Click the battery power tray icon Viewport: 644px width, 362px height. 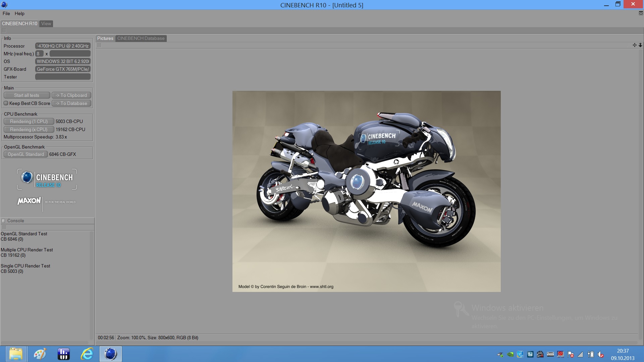591,354
